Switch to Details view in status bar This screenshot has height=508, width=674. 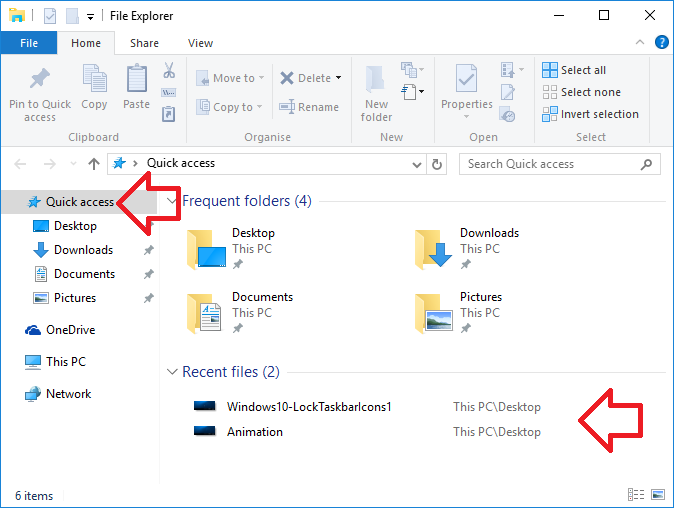tap(636, 495)
